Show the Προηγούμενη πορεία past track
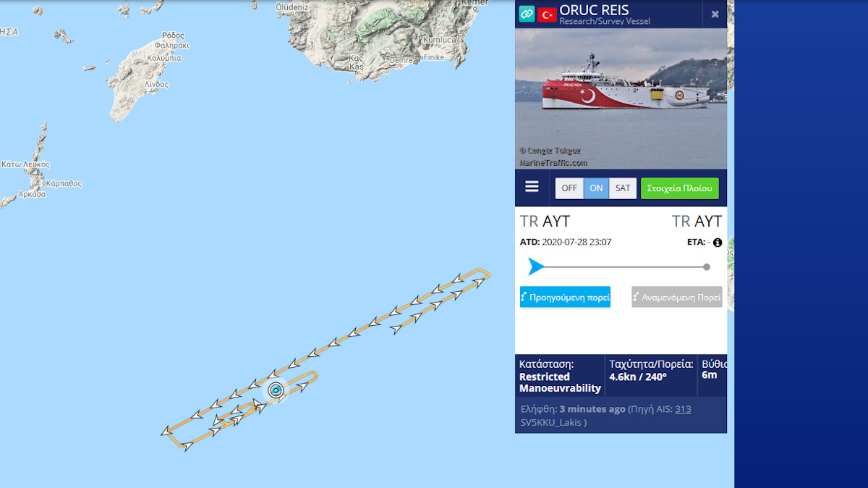The width and height of the screenshot is (868, 488). point(565,297)
